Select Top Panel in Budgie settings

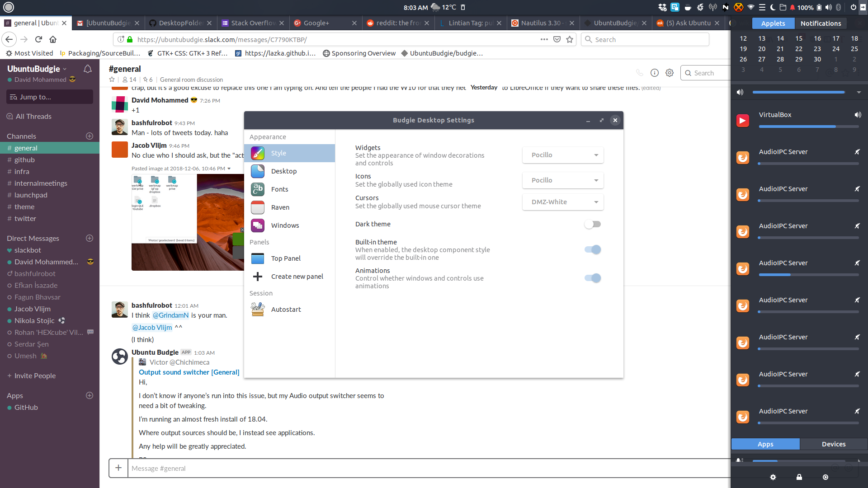point(290,258)
